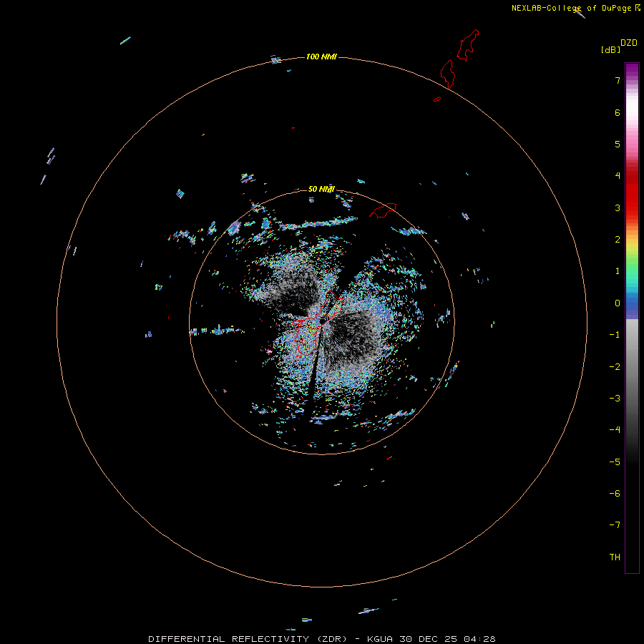Click the -1 value on the color scale
This screenshot has height=644, width=644.
pos(615,335)
